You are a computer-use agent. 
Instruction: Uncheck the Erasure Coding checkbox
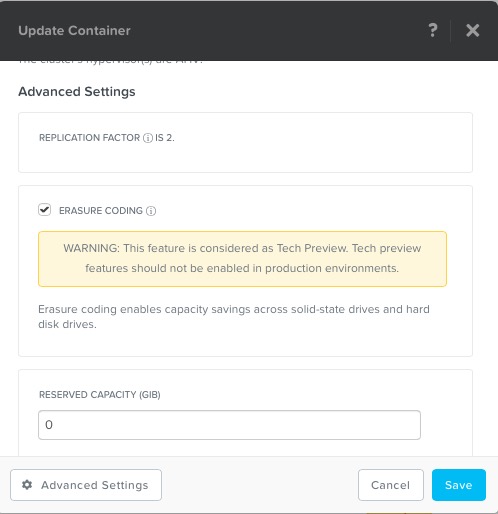pyautogui.click(x=44, y=210)
